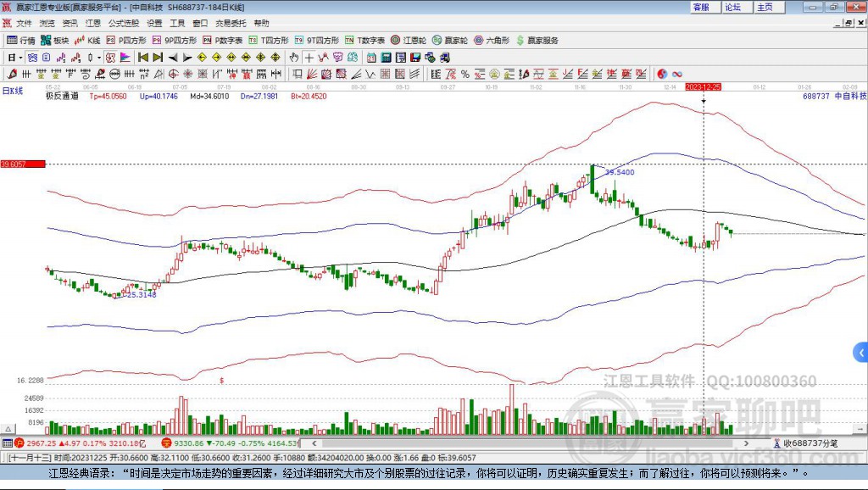Viewport: 868px width, 490px height.
Task: Click the 极反通道 indicator label
Action: tap(62, 96)
